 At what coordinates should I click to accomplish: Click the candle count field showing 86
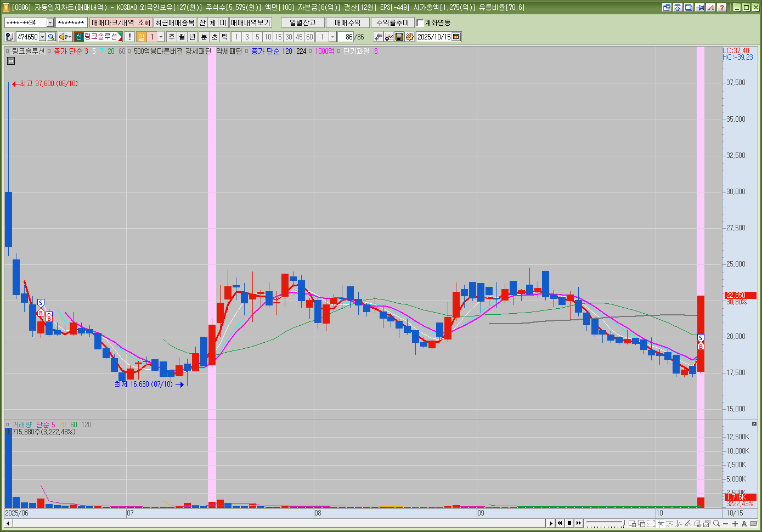pos(346,37)
